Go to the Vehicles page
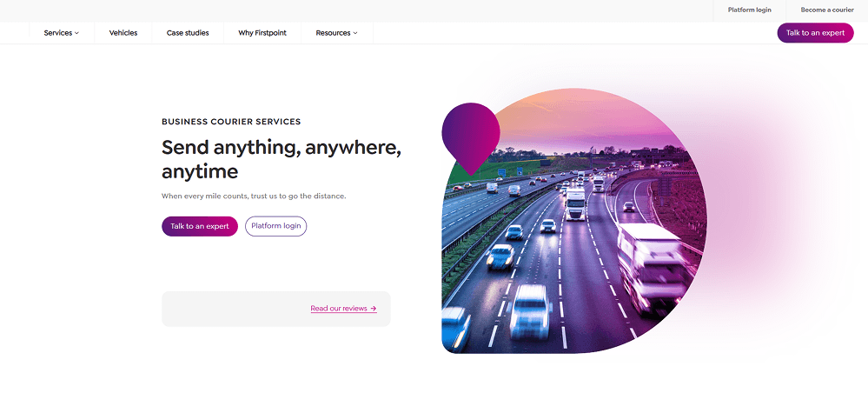The height and width of the screenshot is (413, 868). coord(123,33)
